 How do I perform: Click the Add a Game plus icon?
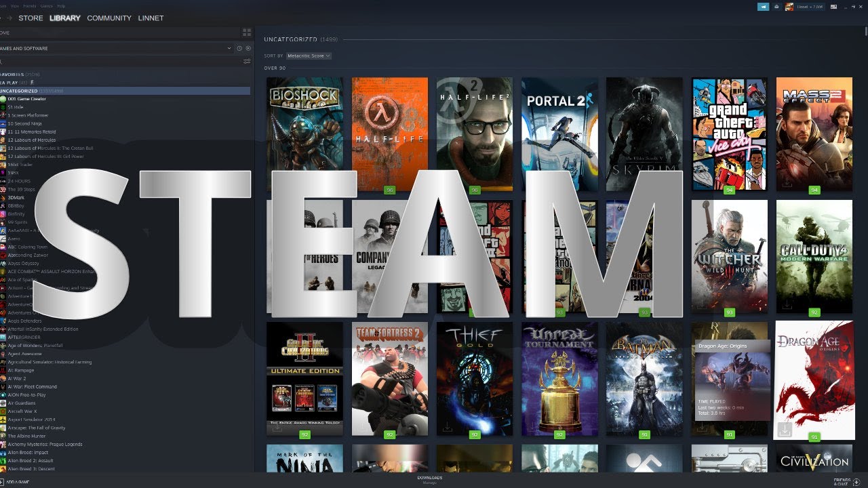pos(3,482)
